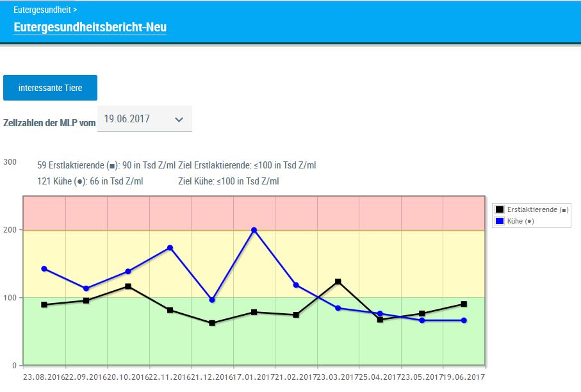Click the black Erstlaktierende legend swatch
The image size is (581, 392).
[x=500, y=209]
